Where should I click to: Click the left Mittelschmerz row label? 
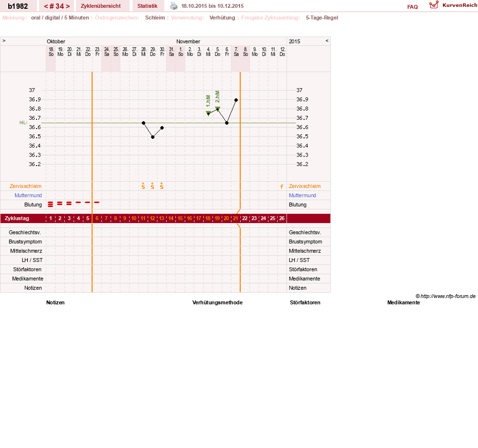pos(26,251)
